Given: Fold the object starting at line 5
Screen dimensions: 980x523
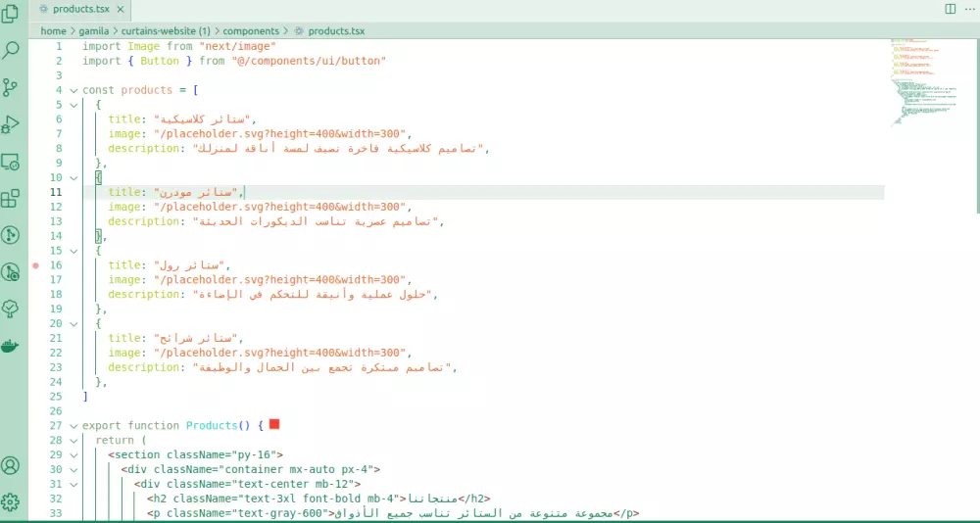Looking at the screenshot, I should pos(73,105).
